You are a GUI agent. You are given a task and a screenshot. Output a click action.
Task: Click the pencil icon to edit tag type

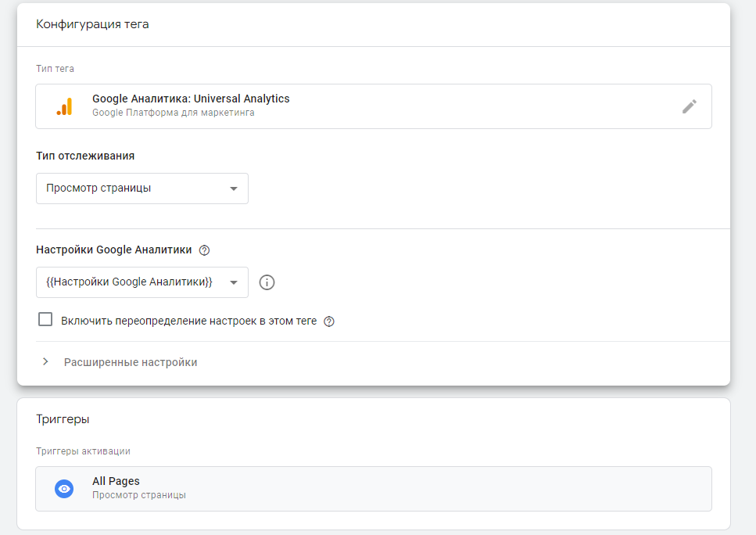689,106
